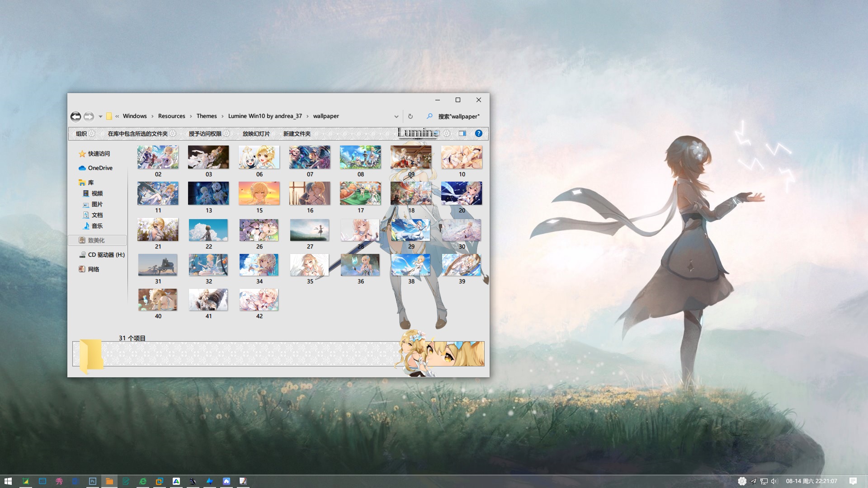Select 快速访问 in navigation pane
868x488 pixels.
[94, 154]
